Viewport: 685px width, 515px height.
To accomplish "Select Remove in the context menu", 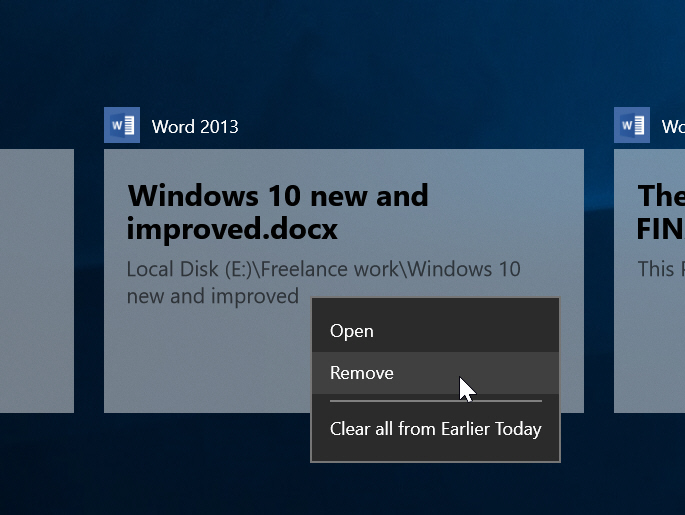I will 435,373.
